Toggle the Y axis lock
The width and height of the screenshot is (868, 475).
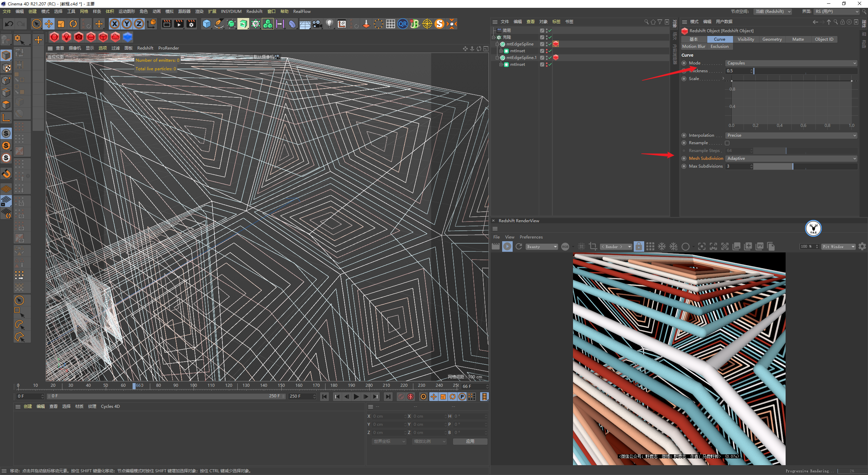pyautogui.click(x=127, y=24)
